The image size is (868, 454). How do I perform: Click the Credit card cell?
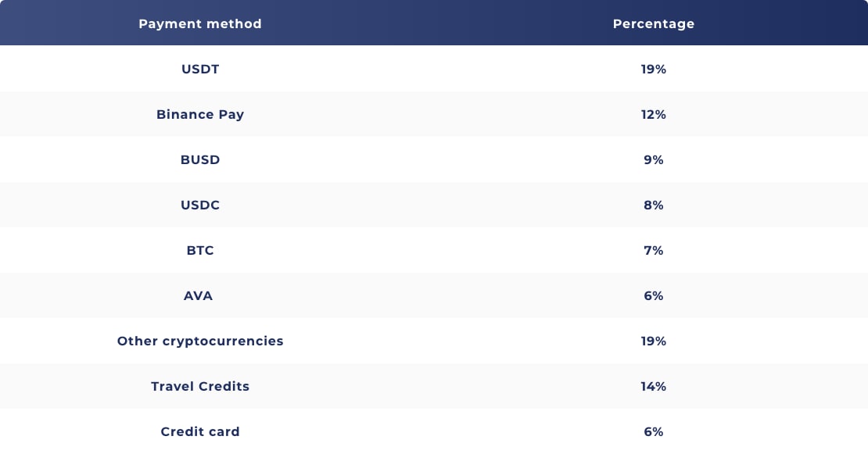click(x=200, y=432)
